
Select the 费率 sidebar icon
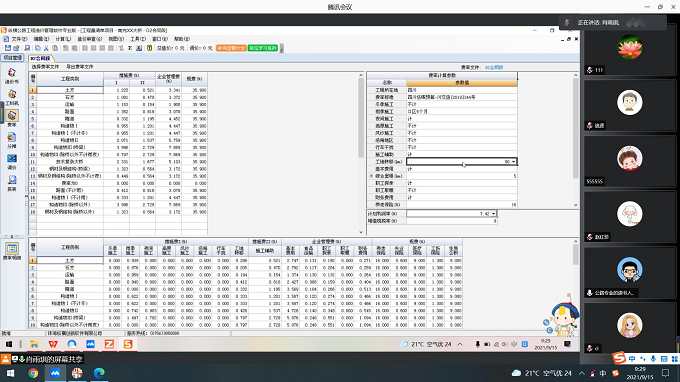(x=12, y=118)
